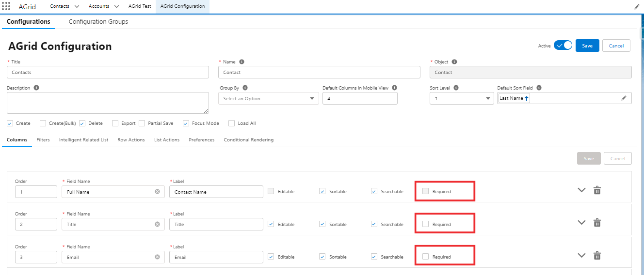Viewport: 644px width, 275px height.
Task: Uncheck the Delete checkbox
Action: click(82, 123)
